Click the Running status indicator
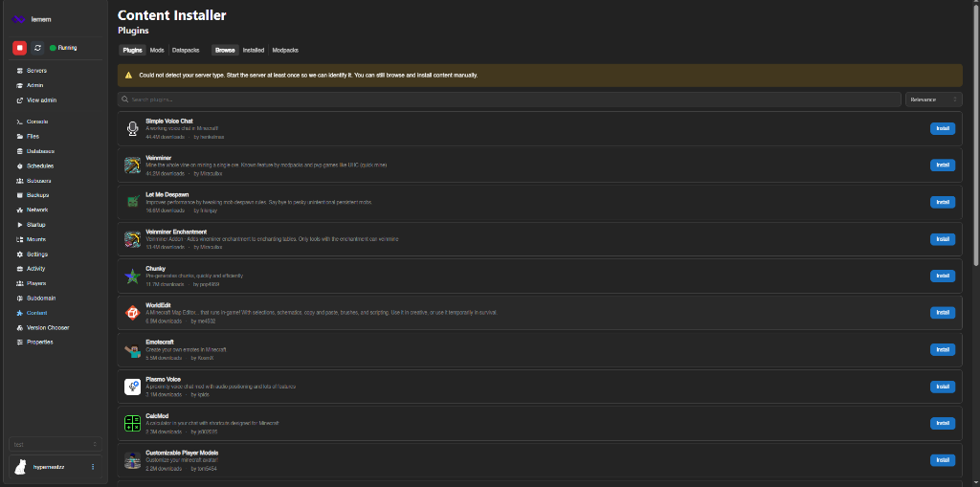 pos(63,48)
